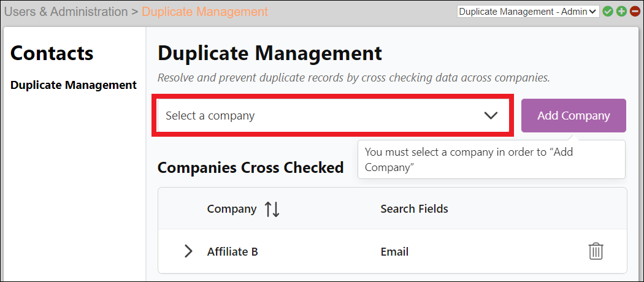Click the main Duplicate Management page title
The width and height of the screenshot is (644, 282).
point(270,53)
